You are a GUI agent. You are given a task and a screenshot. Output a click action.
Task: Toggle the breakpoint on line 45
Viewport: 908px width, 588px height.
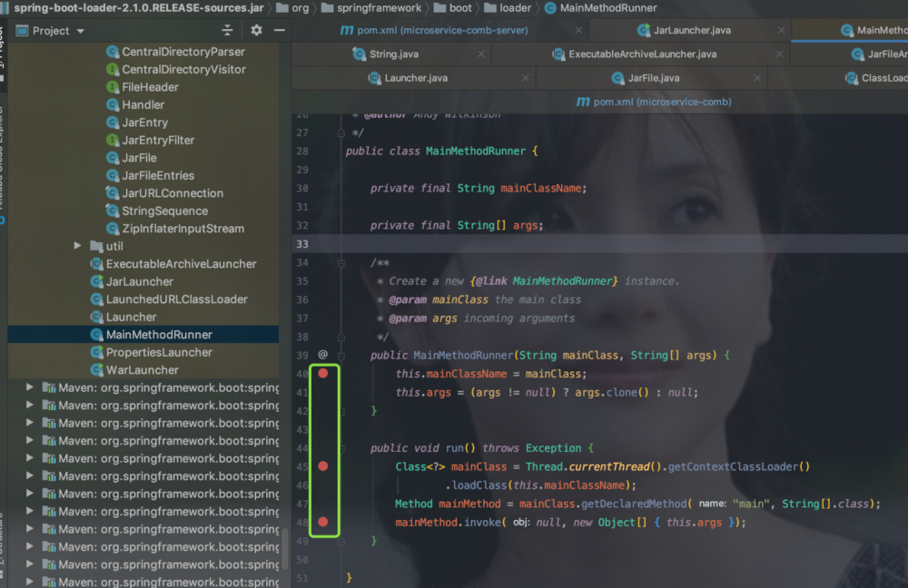[x=324, y=465]
